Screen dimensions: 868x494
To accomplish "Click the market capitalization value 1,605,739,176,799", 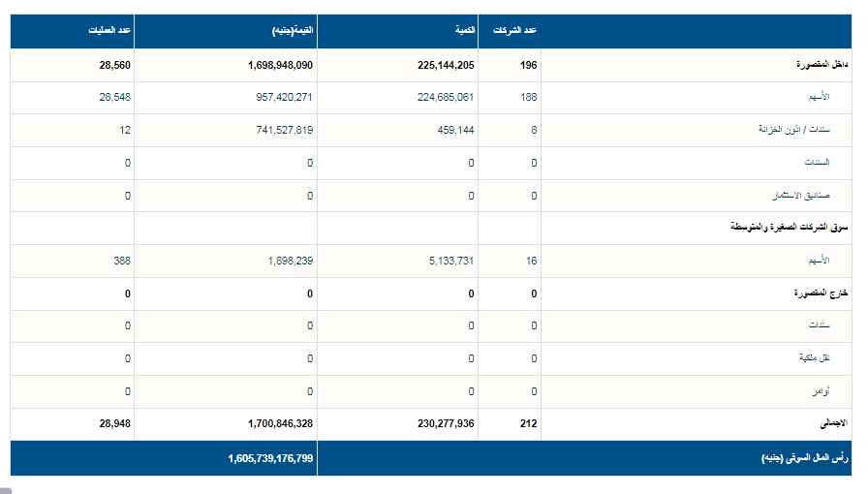I will [270, 458].
